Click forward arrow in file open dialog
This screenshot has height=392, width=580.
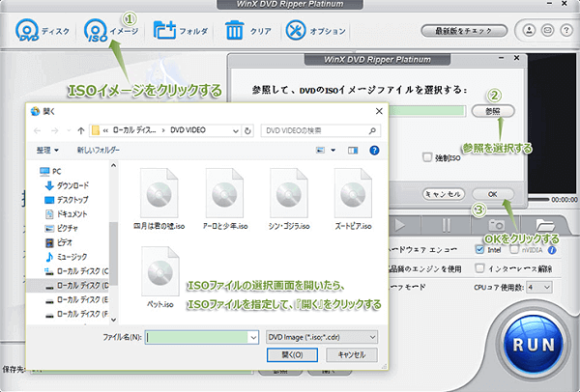(54, 130)
